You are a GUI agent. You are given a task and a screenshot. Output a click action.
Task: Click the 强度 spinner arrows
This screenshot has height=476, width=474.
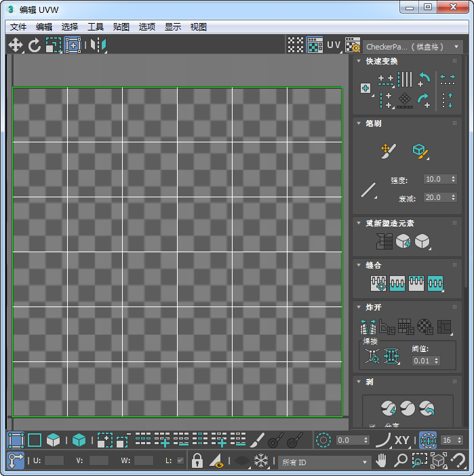pos(453,179)
